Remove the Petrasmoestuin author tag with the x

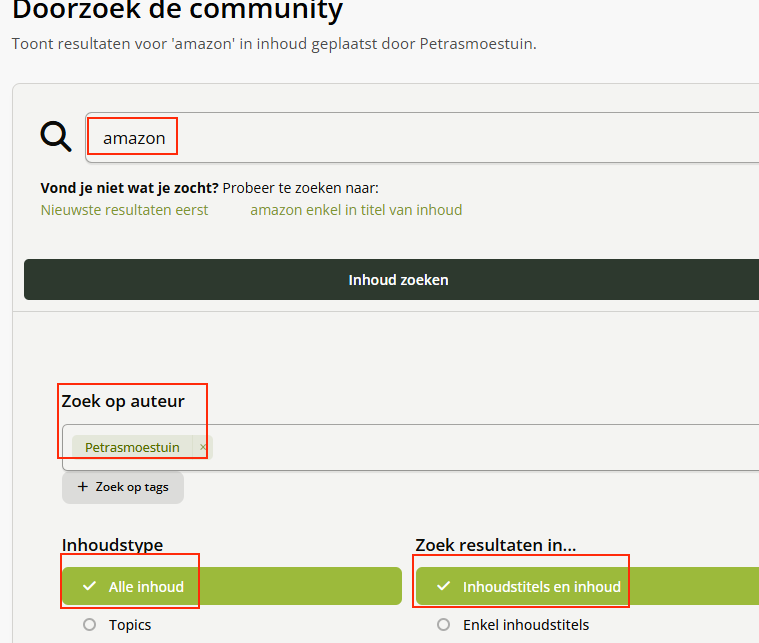pos(203,447)
